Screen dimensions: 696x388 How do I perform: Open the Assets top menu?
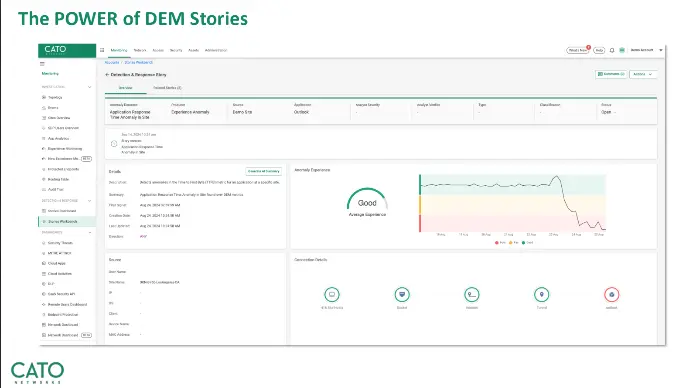click(x=194, y=50)
